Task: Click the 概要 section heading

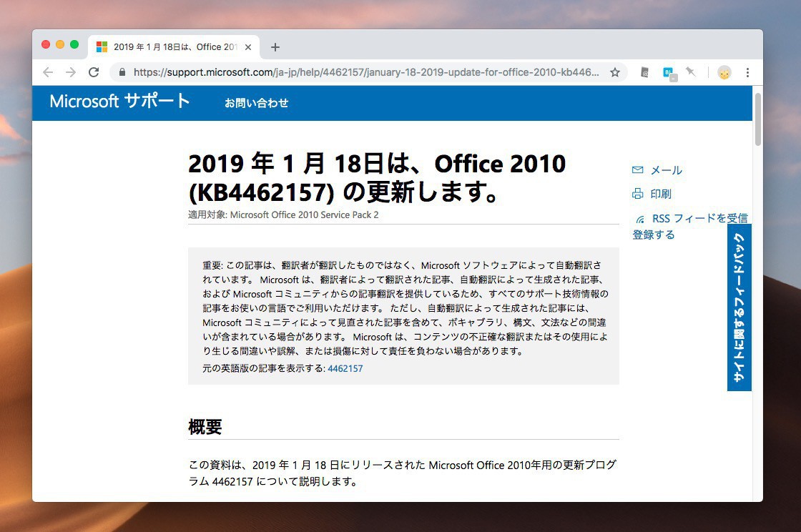Action: tap(205, 427)
